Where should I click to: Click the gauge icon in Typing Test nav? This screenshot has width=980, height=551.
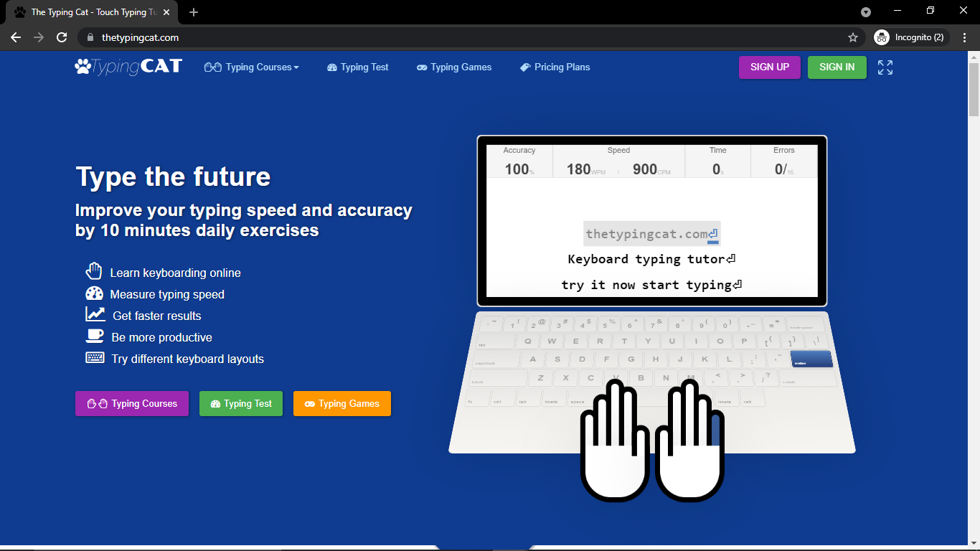(332, 67)
